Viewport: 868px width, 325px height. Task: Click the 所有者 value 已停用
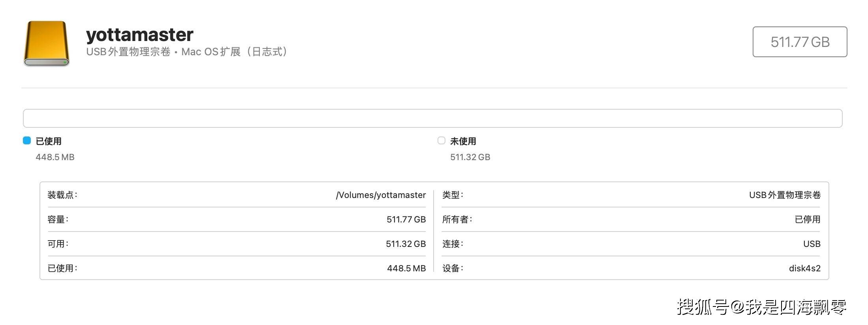807,219
